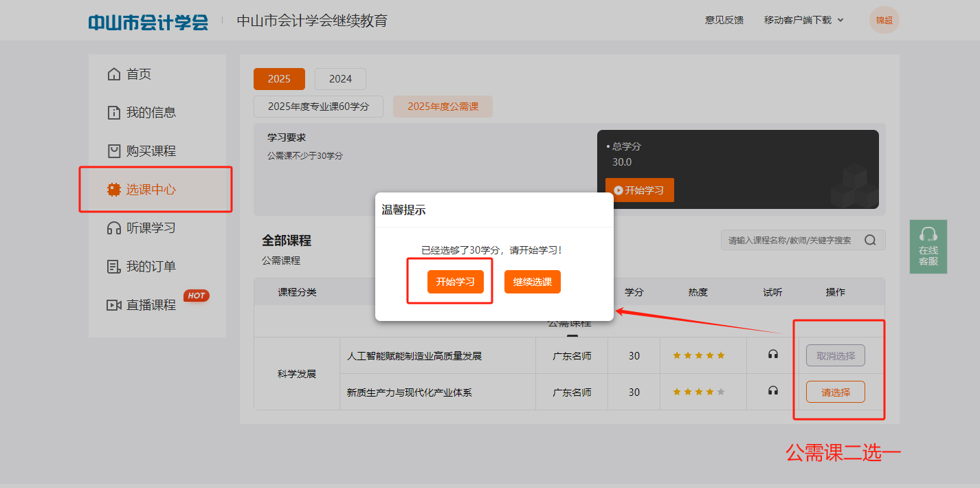
Task: Click the course search input field
Action: (x=790, y=240)
